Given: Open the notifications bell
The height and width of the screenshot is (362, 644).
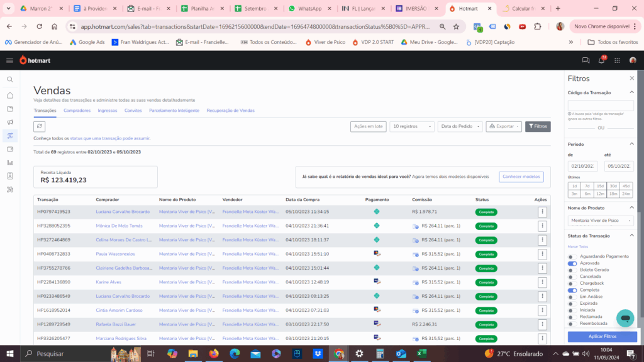Looking at the screenshot, I should [x=601, y=60].
